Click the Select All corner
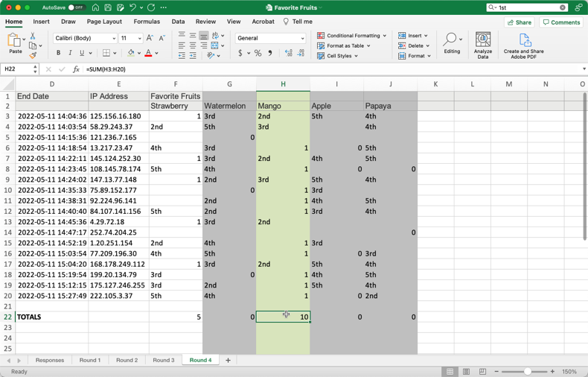This screenshot has width=588, height=377. pyautogui.click(x=7, y=84)
